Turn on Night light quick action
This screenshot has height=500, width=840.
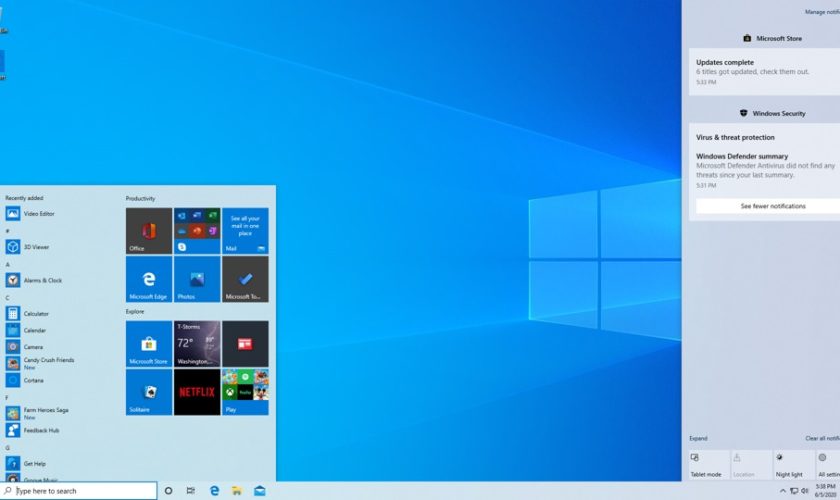pos(788,464)
